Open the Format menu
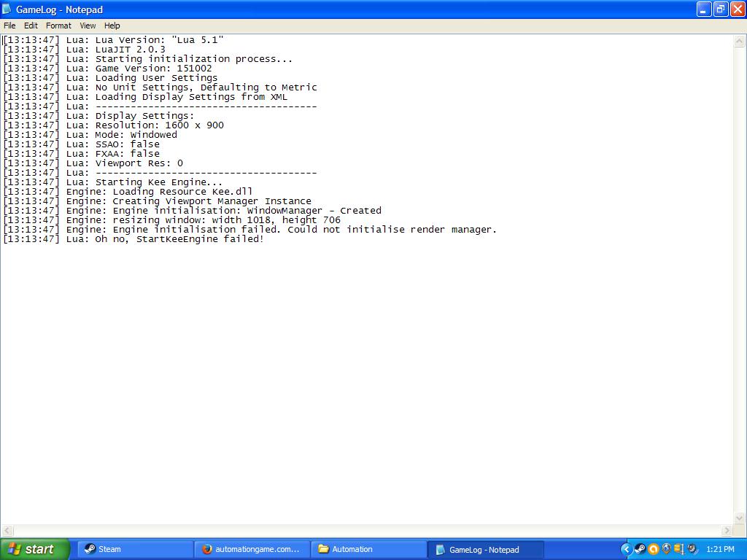This screenshot has width=747, height=560. (x=58, y=26)
